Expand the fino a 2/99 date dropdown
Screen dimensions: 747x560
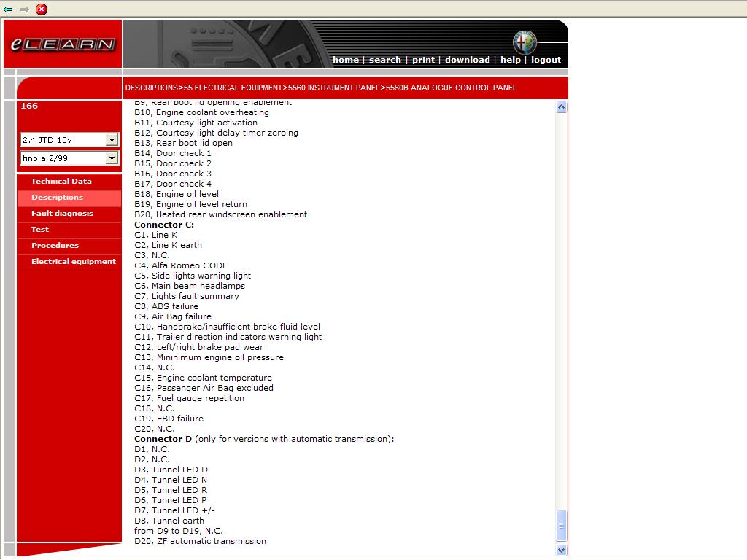(x=112, y=158)
